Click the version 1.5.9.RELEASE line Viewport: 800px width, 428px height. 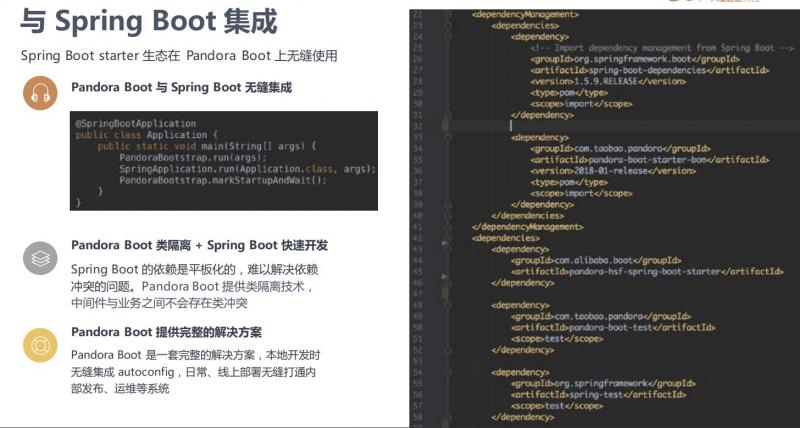point(608,82)
